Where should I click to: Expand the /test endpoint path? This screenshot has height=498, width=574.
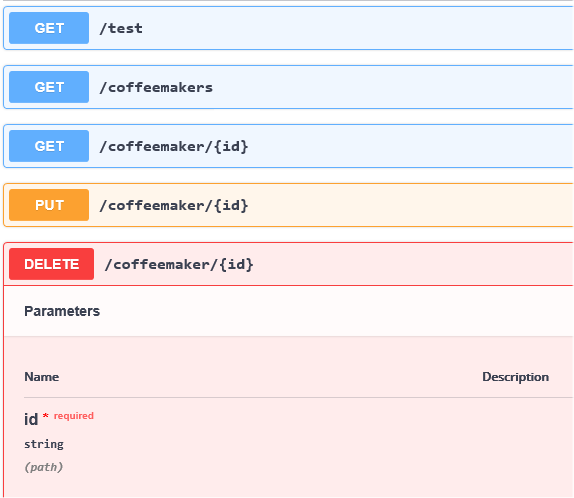(x=121, y=28)
